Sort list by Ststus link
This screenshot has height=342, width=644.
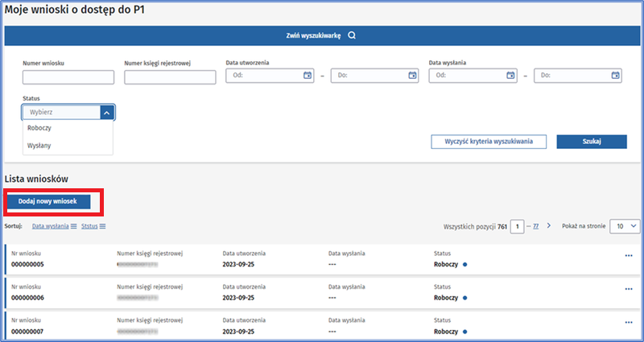[x=89, y=226]
